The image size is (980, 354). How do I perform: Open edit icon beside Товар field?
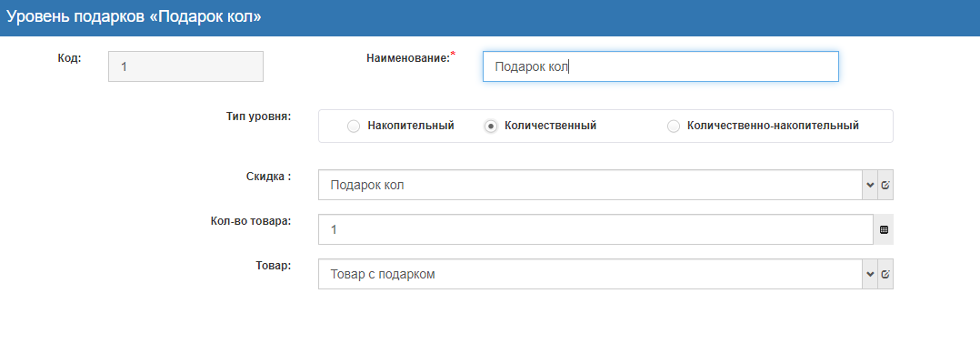pos(885,274)
